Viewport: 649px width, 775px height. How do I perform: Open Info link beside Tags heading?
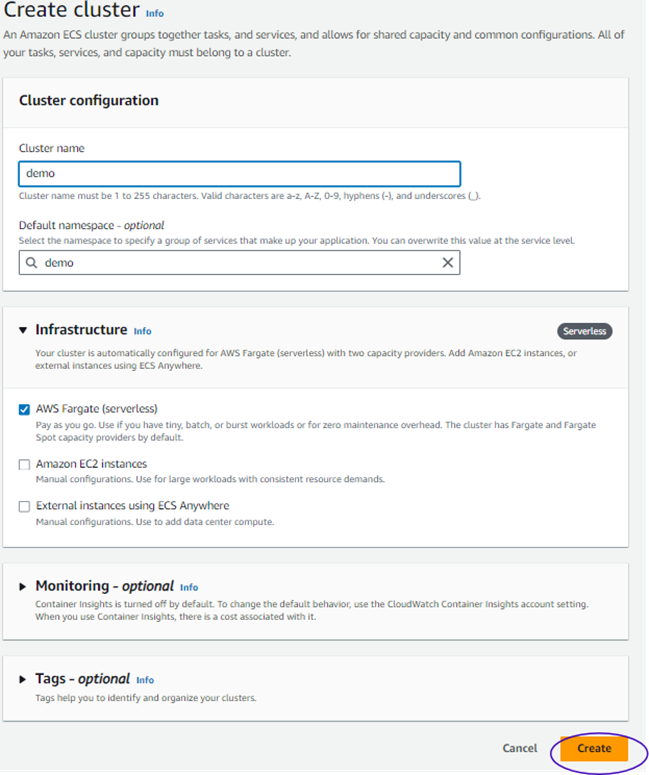point(145,680)
